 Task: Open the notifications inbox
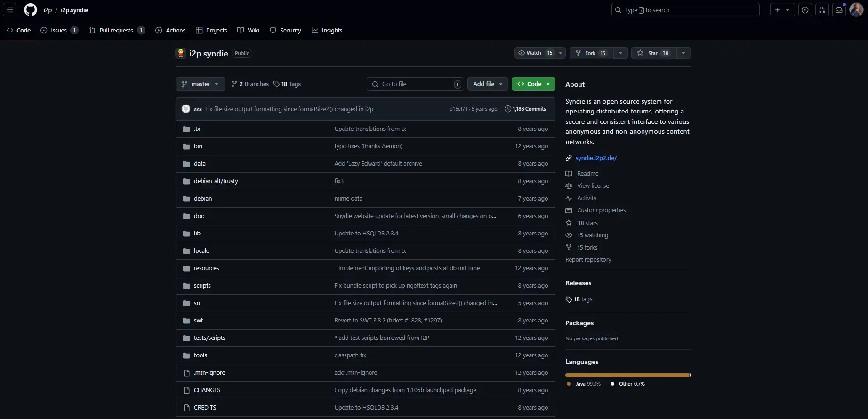[x=839, y=10]
